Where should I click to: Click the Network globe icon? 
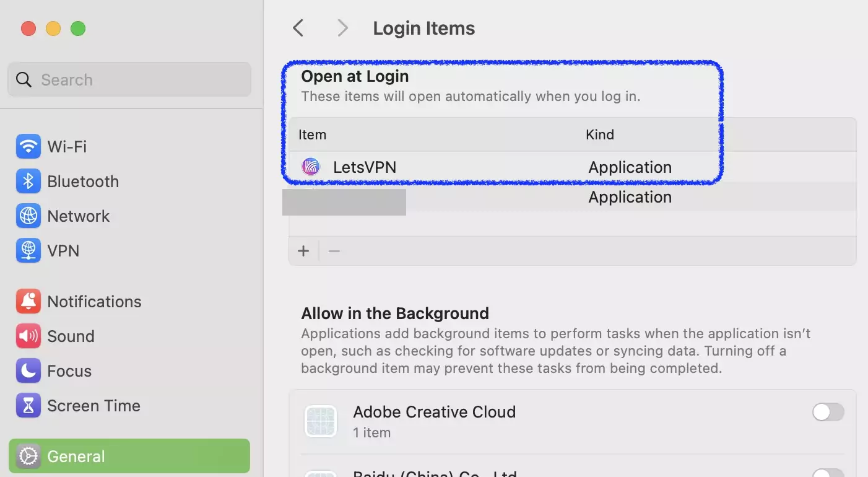tap(28, 216)
